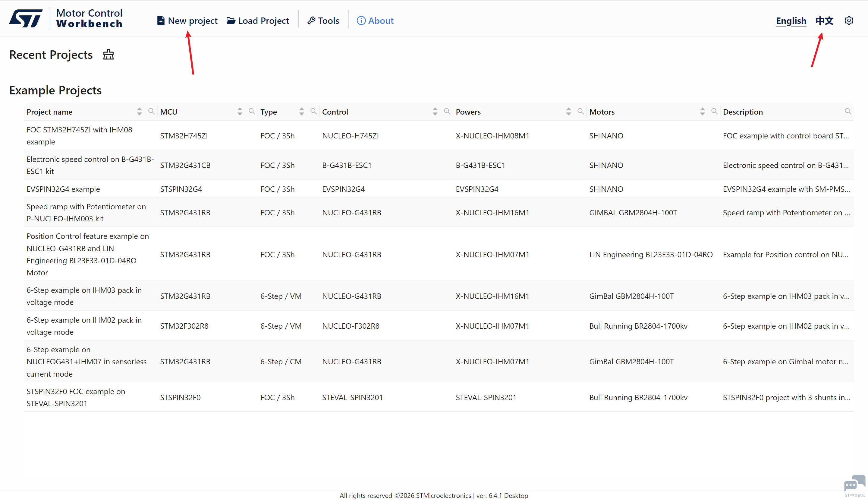Click description 'STSPIN32F0 project with 3 shunts in...'

[x=787, y=397]
